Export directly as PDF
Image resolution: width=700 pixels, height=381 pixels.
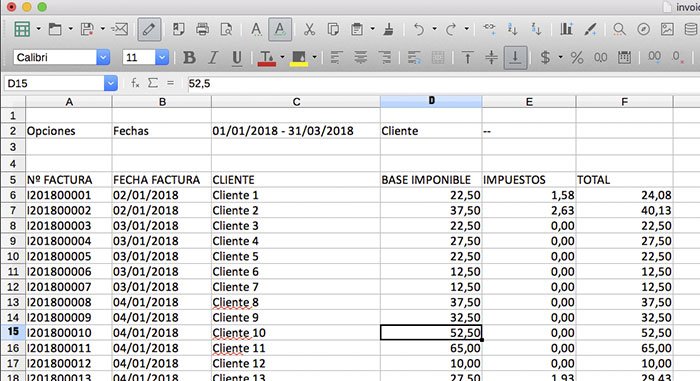(178, 29)
